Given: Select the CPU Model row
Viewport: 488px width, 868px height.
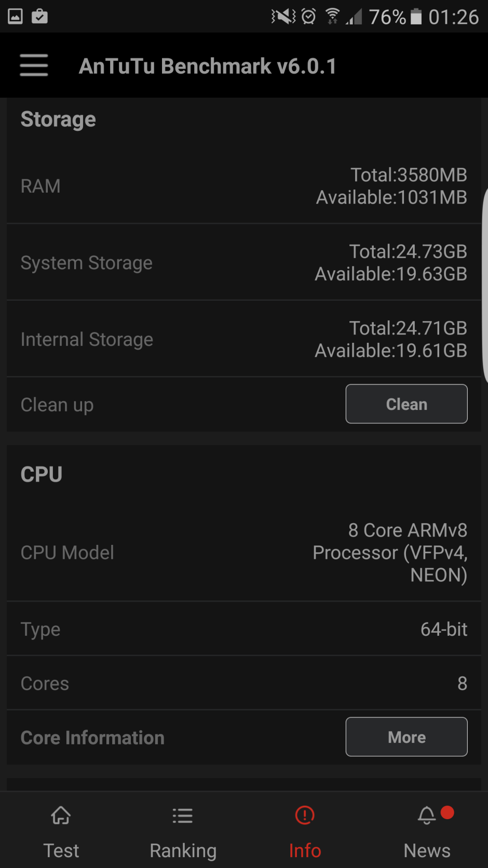Looking at the screenshot, I should coord(244,552).
